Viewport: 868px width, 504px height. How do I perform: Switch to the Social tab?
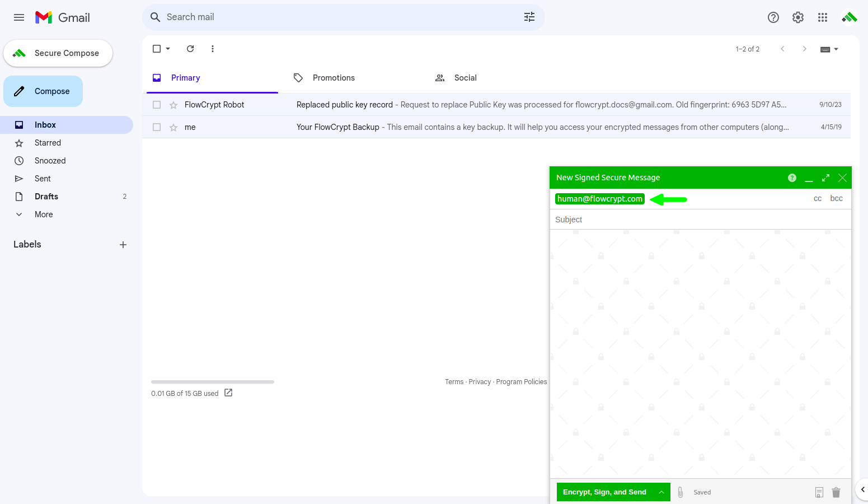coord(495,78)
